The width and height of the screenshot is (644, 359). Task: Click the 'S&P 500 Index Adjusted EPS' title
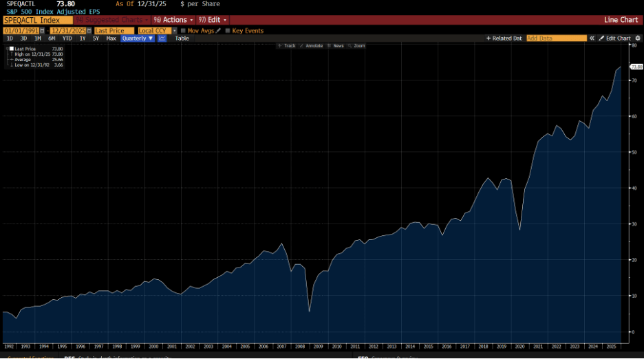(x=53, y=12)
